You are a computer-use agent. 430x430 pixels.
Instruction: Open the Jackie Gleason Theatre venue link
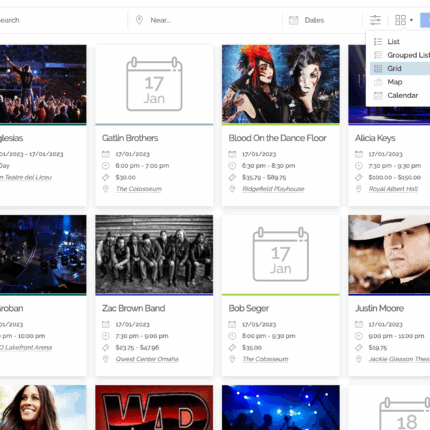pyautogui.click(x=399, y=359)
